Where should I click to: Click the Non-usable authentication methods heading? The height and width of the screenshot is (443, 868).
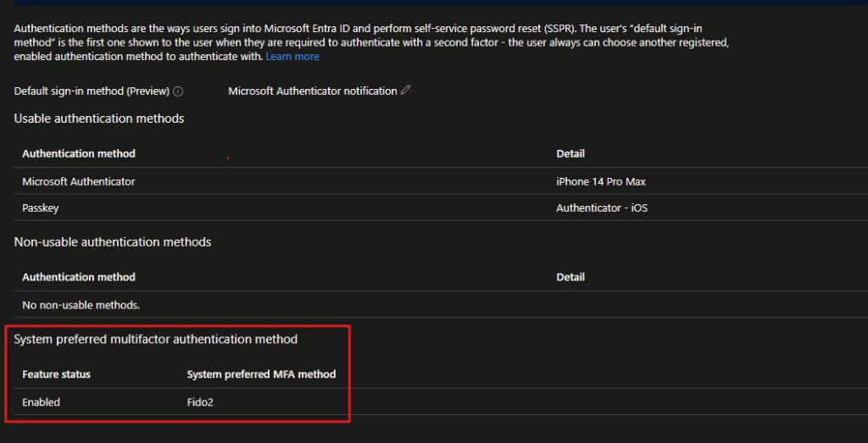pyautogui.click(x=113, y=241)
